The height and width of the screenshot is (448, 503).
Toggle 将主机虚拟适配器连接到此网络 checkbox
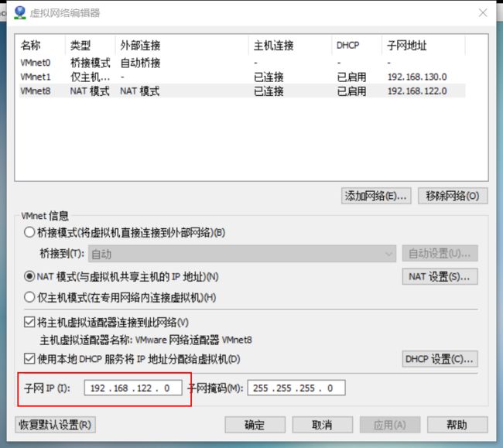(29, 322)
